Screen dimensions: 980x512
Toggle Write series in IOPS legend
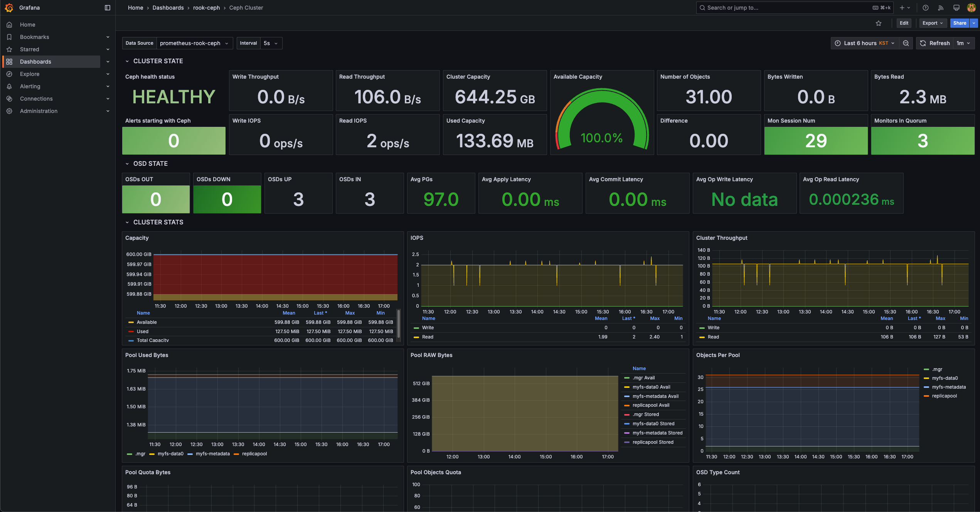click(x=428, y=328)
